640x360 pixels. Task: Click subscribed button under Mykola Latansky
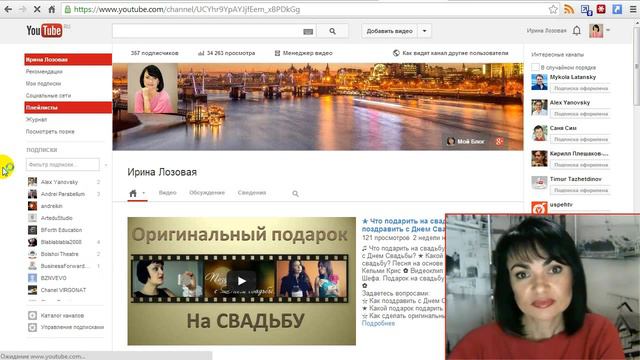(580, 88)
